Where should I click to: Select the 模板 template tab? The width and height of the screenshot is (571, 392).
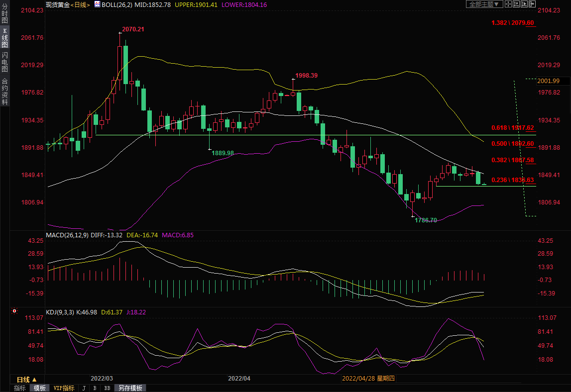40,388
